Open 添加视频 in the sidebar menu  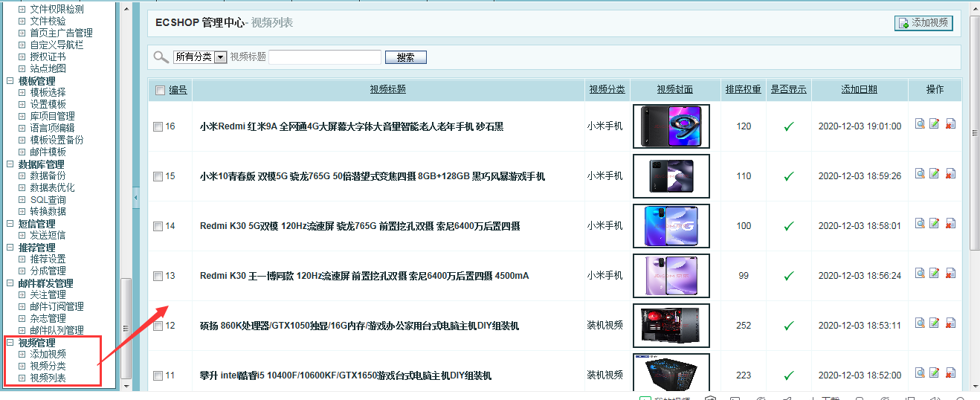click(48, 354)
